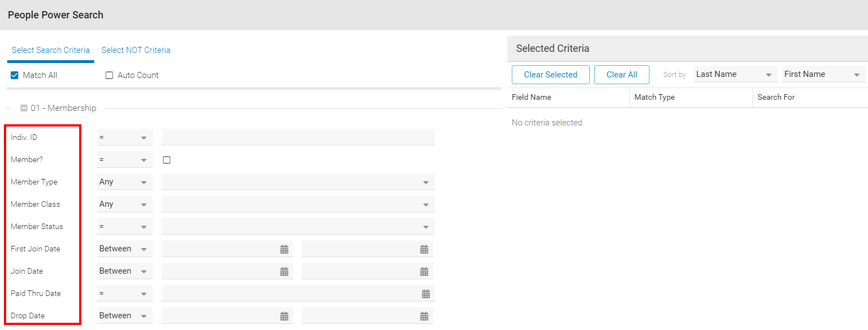Open Member Class value dropdown
Viewport: 868px width, 330px height.
pyautogui.click(x=298, y=204)
